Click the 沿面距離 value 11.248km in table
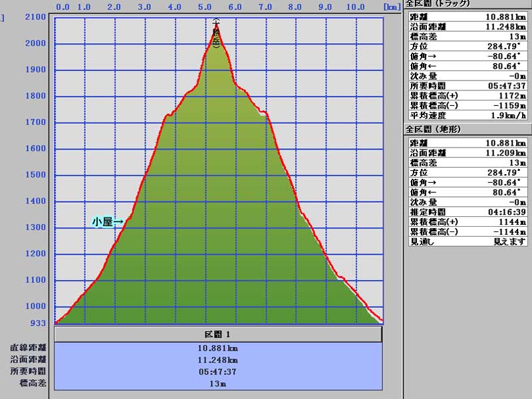The image size is (532, 399). pos(218,360)
